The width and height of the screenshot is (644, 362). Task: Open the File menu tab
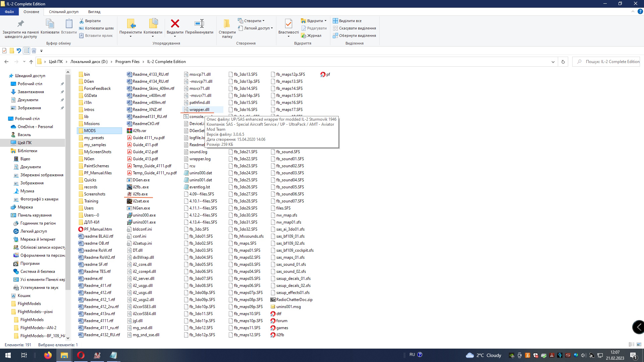pyautogui.click(x=9, y=12)
